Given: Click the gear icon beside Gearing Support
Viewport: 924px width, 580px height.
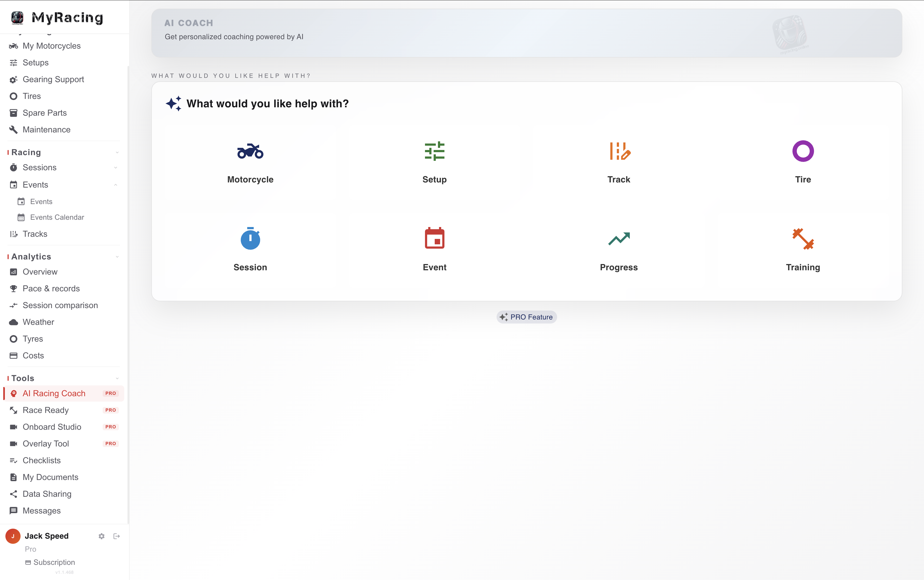Looking at the screenshot, I should point(14,79).
